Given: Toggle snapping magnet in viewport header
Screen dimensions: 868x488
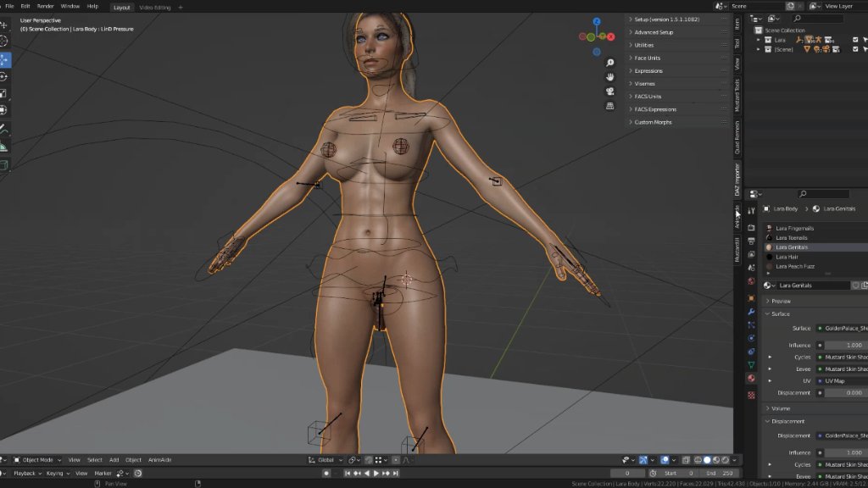Looking at the screenshot, I should (369, 460).
